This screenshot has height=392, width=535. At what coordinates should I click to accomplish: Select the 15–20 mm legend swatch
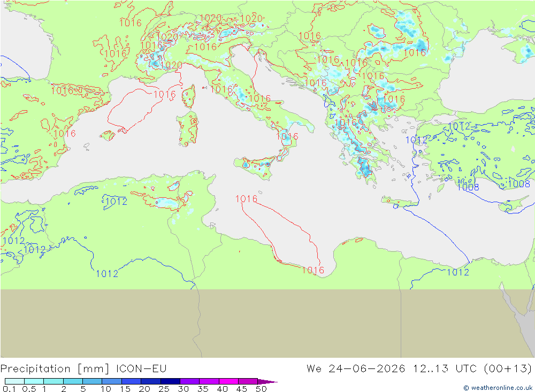click(x=132, y=381)
